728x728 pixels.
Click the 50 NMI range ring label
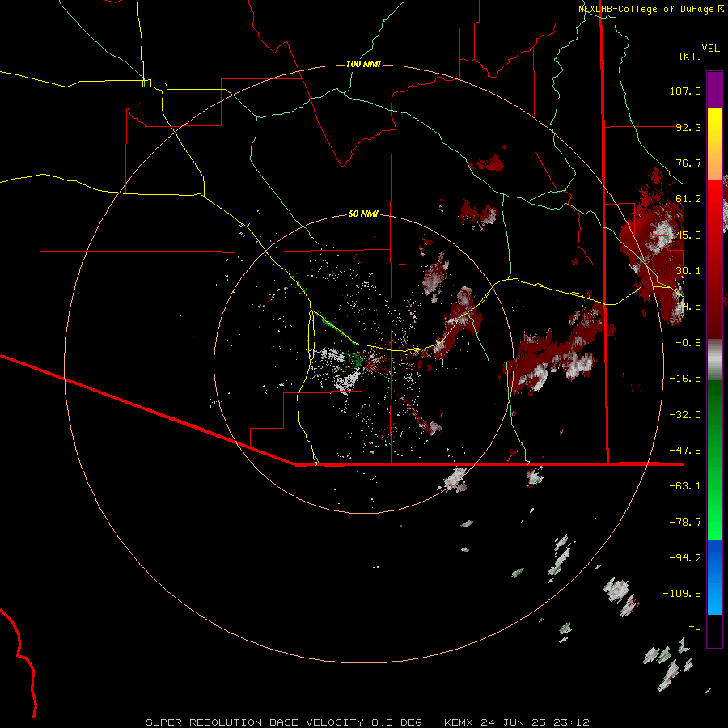click(x=363, y=214)
